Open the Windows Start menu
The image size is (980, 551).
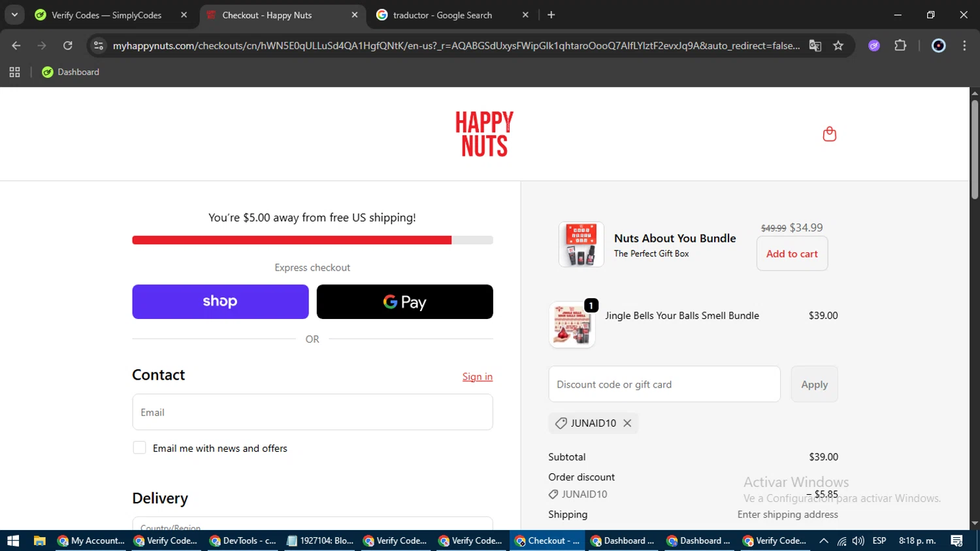tap(13, 541)
